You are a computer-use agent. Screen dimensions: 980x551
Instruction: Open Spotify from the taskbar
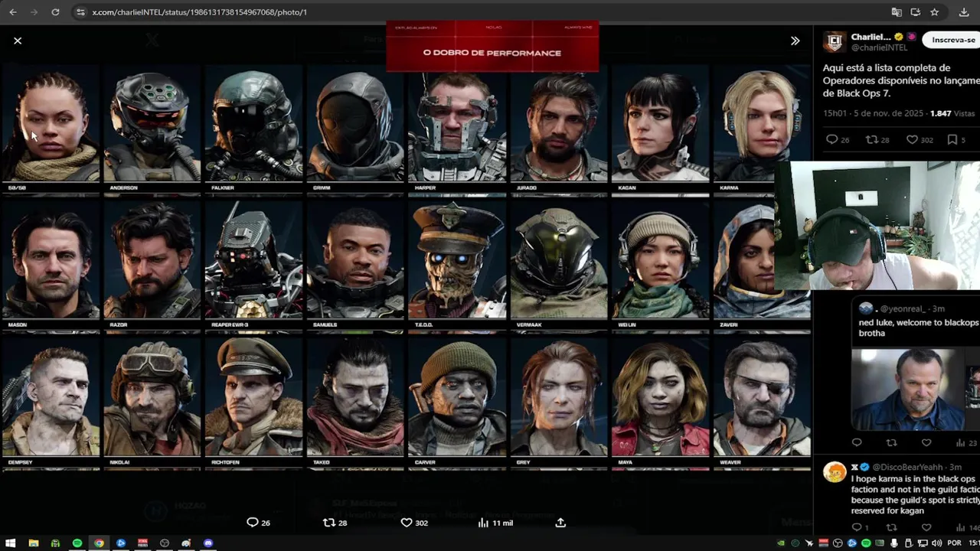click(x=77, y=543)
